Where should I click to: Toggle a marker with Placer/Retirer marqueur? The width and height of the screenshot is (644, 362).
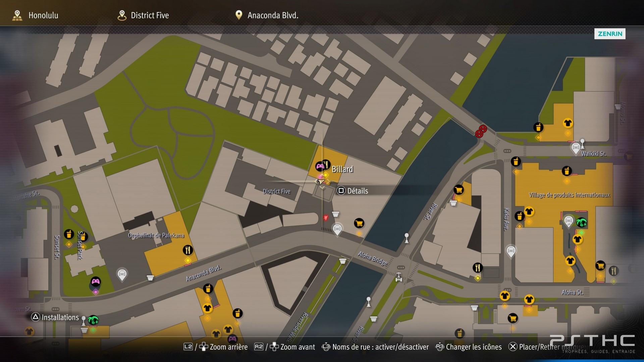pos(548,347)
